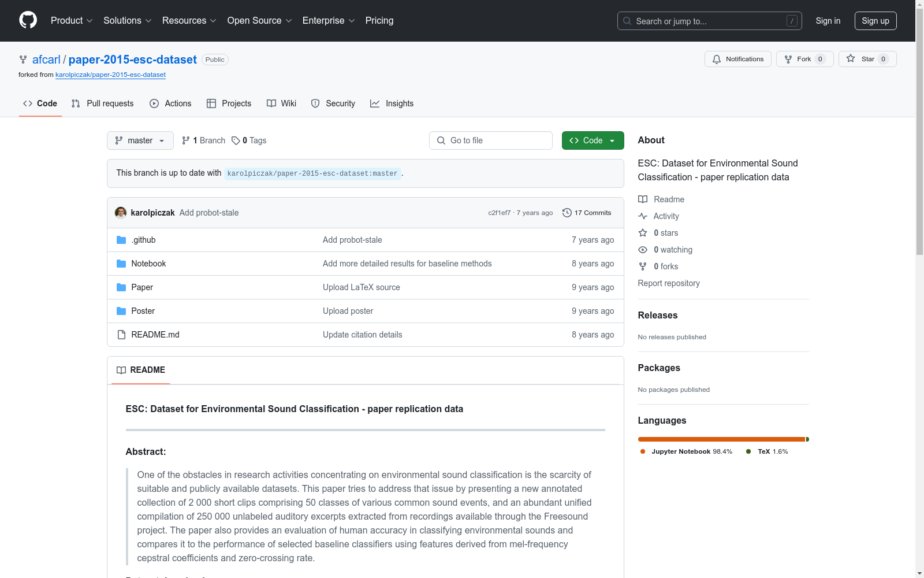Open karolpiczak commit author link

click(152, 213)
